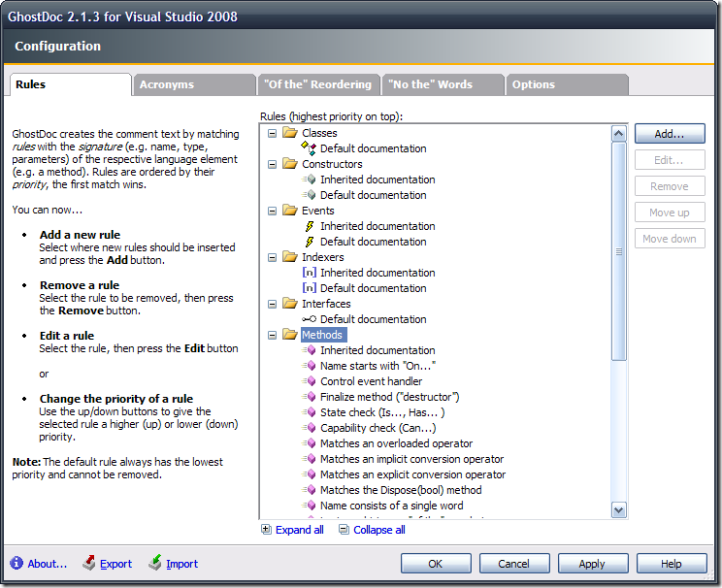The height and width of the screenshot is (588, 722).
Task: Select the Interfaces tree label
Action: (x=326, y=304)
